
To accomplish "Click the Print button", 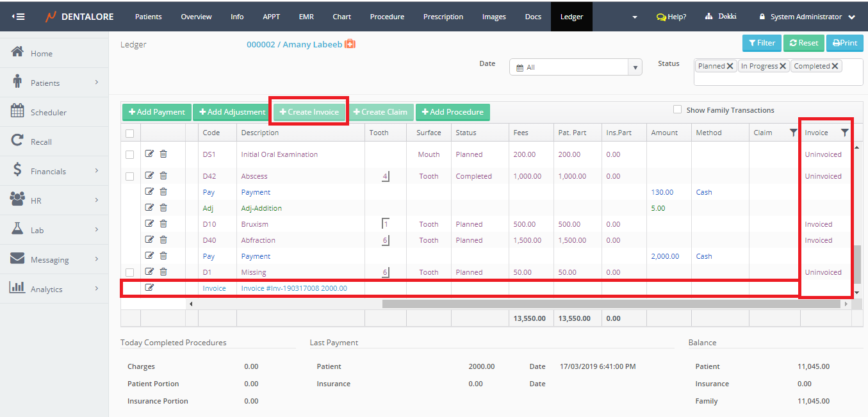I will pyautogui.click(x=844, y=43).
